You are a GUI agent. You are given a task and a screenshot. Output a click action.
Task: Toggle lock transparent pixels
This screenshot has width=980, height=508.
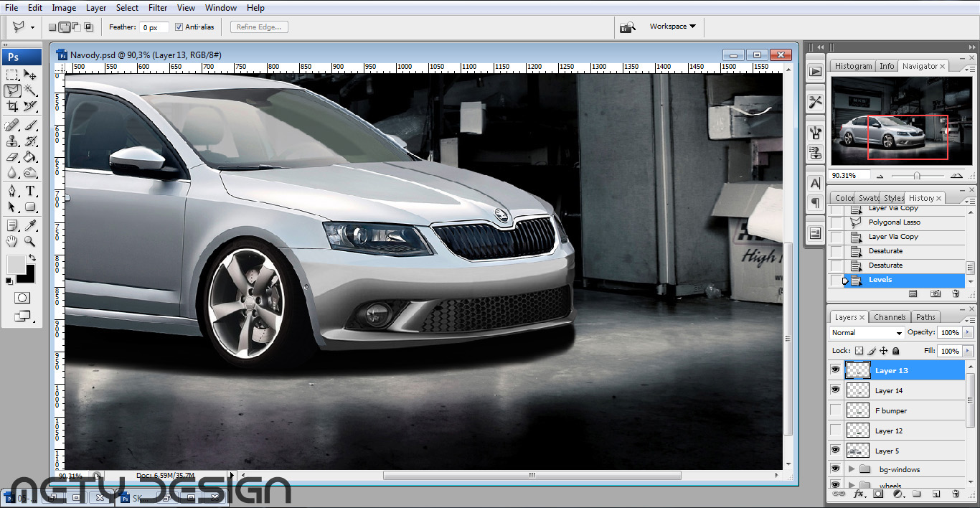coord(859,351)
